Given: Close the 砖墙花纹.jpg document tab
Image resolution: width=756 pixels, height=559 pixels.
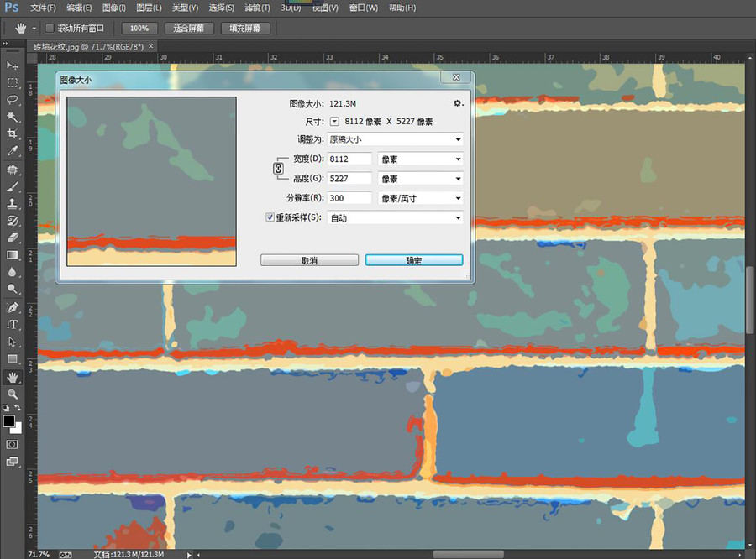Looking at the screenshot, I should [x=151, y=46].
